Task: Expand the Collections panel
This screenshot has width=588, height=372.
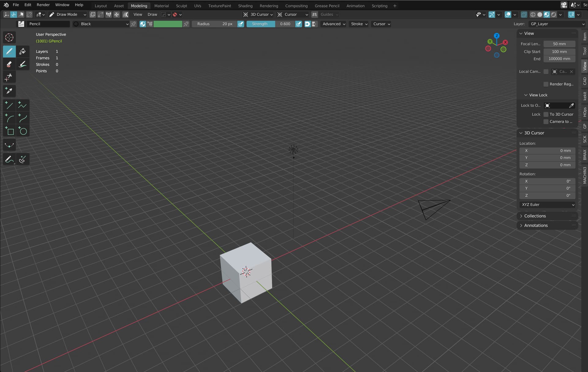Action: point(535,216)
